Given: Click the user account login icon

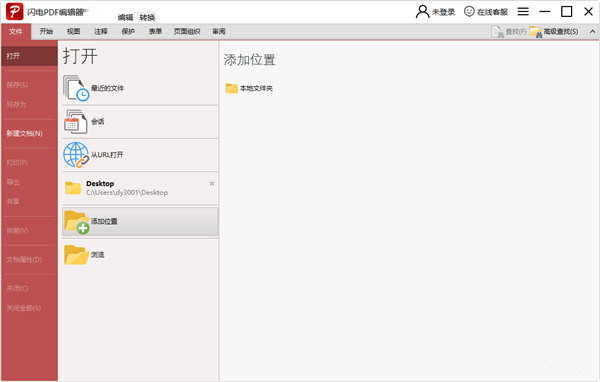Looking at the screenshot, I should (x=422, y=12).
